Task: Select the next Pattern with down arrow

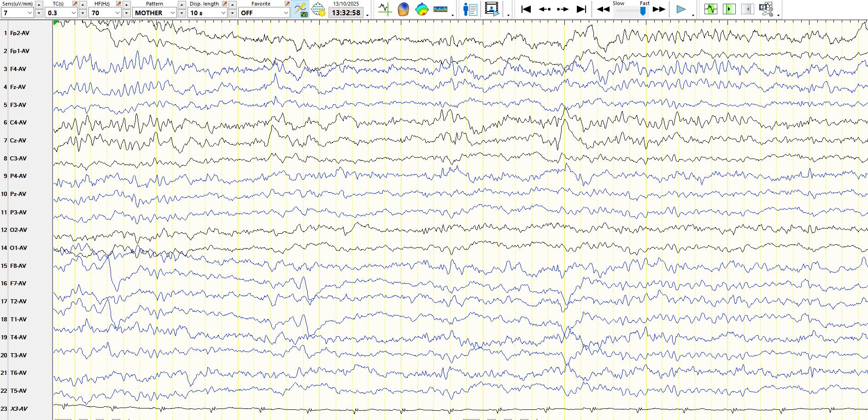Action: pyautogui.click(x=182, y=13)
